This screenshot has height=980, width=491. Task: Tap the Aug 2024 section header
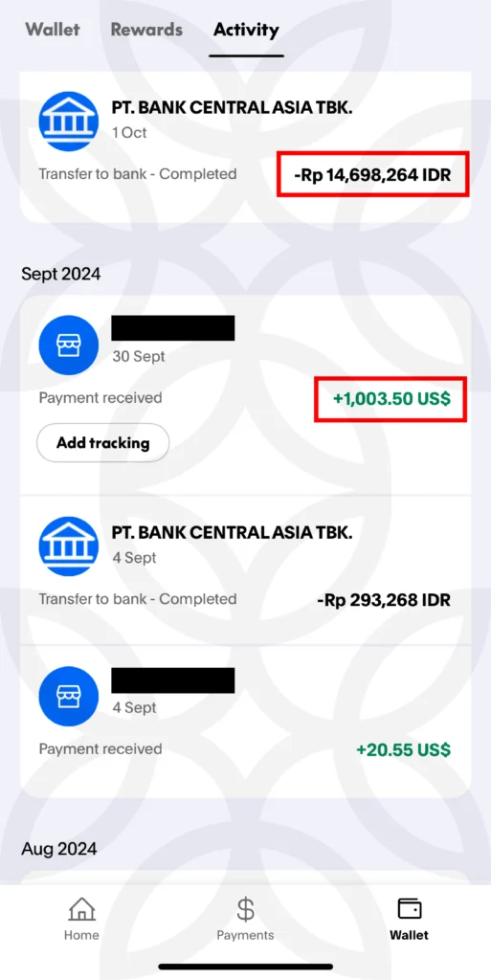point(58,849)
